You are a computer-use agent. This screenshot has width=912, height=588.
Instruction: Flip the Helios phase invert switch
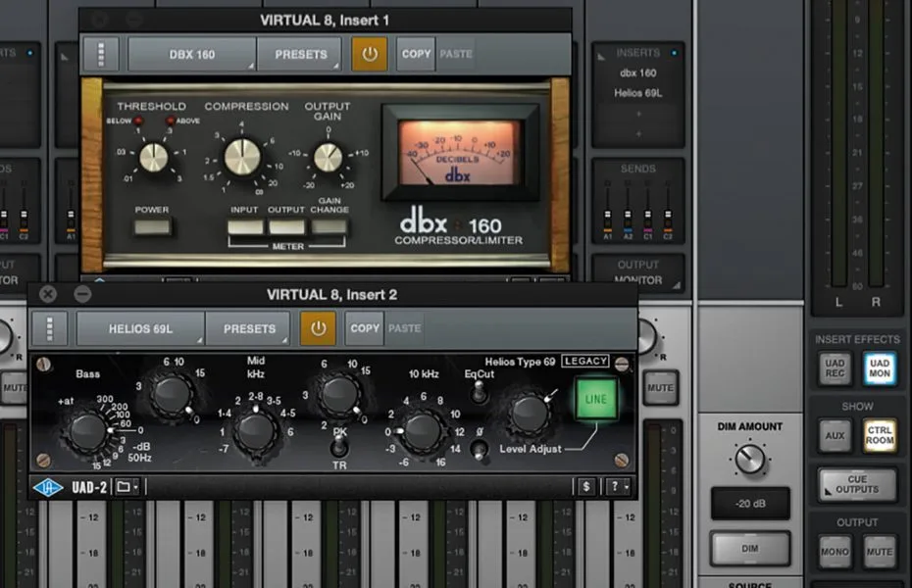tap(480, 449)
